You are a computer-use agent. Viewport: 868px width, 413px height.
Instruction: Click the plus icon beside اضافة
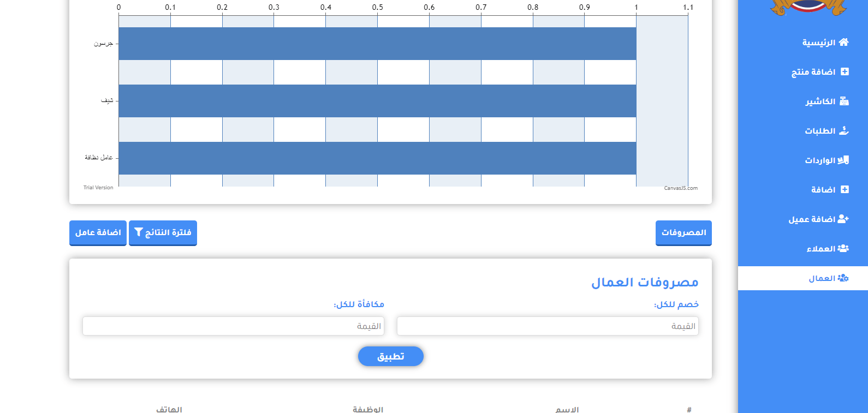[845, 190]
